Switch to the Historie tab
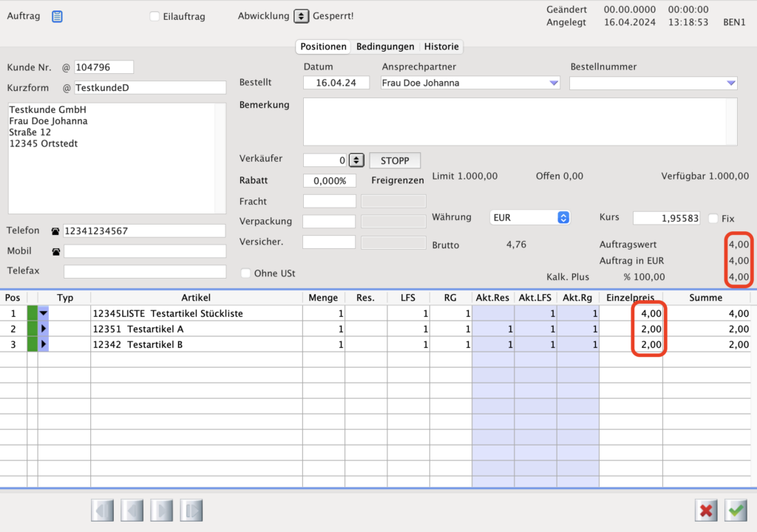This screenshot has width=757, height=532. coord(441,47)
